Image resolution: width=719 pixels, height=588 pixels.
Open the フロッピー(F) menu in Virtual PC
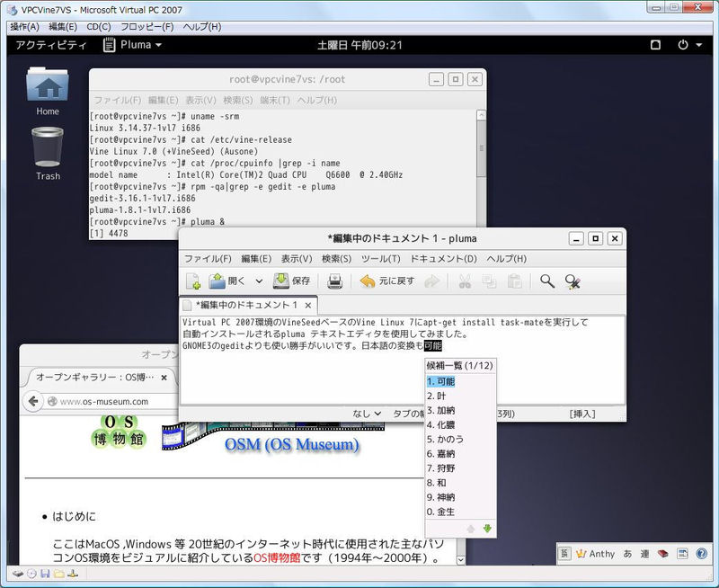(x=146, y=27)
